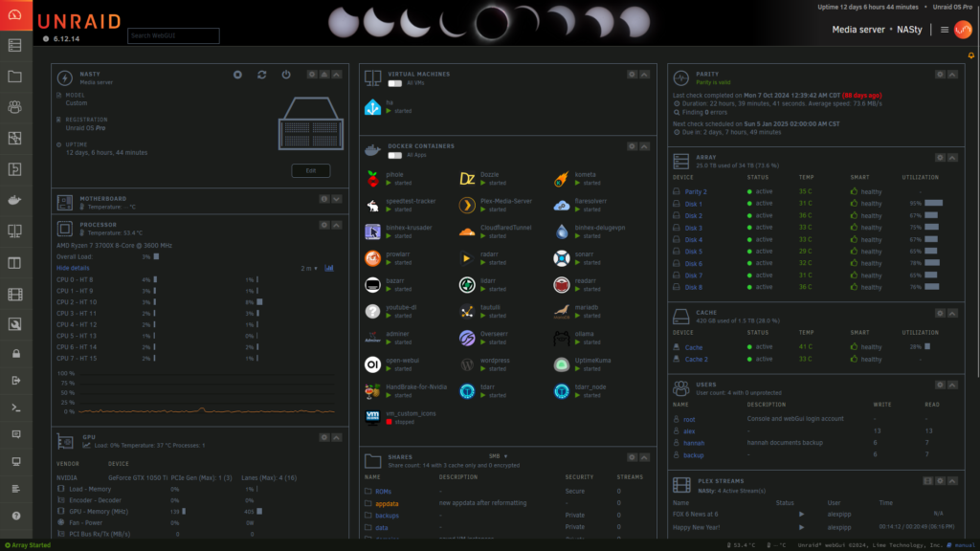Image resolution: width=980 pixels, height=551 pixels.
Task: Open the UptimeKuma container icon
Action: point(561,364)
